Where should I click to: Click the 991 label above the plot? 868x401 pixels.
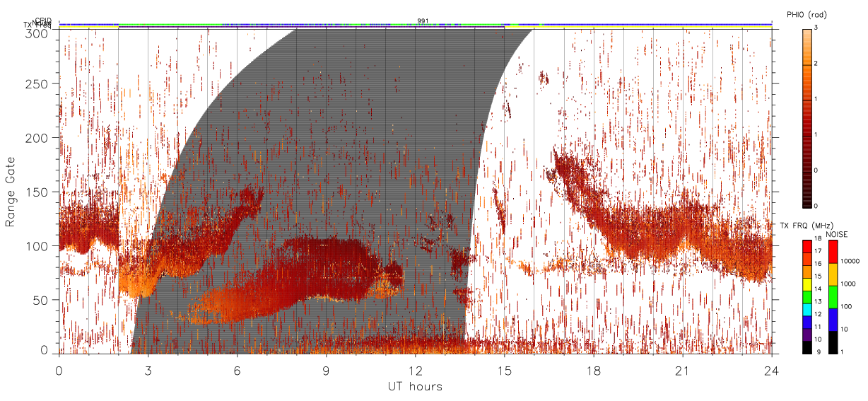click(x=423, y=21)
